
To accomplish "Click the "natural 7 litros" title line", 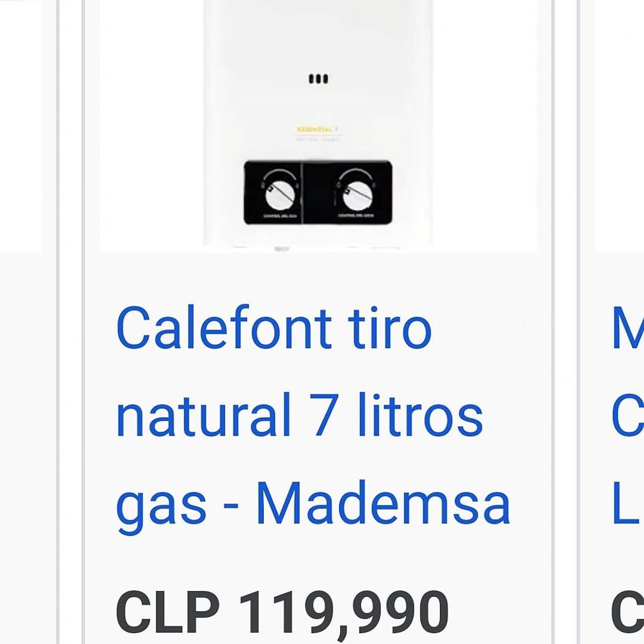I will [298, 416].
